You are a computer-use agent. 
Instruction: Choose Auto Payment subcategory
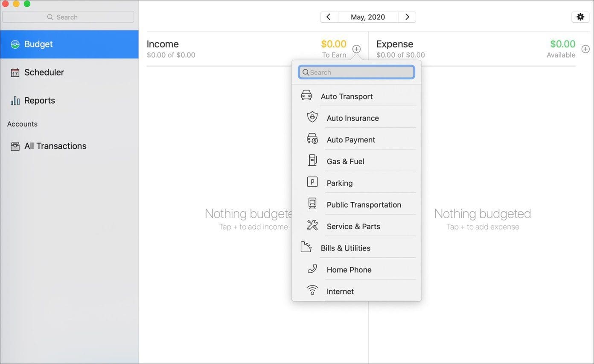[x=356, y=140]
